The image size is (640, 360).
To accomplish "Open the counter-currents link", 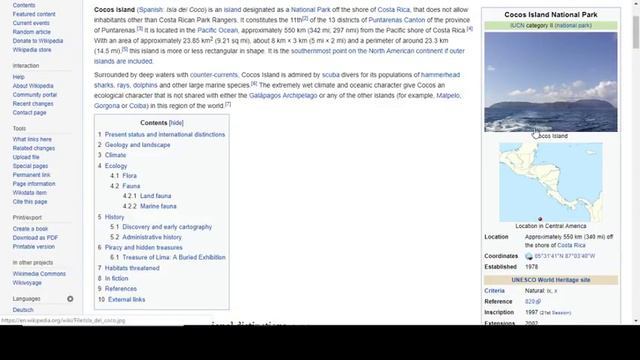I will (213, 75).
